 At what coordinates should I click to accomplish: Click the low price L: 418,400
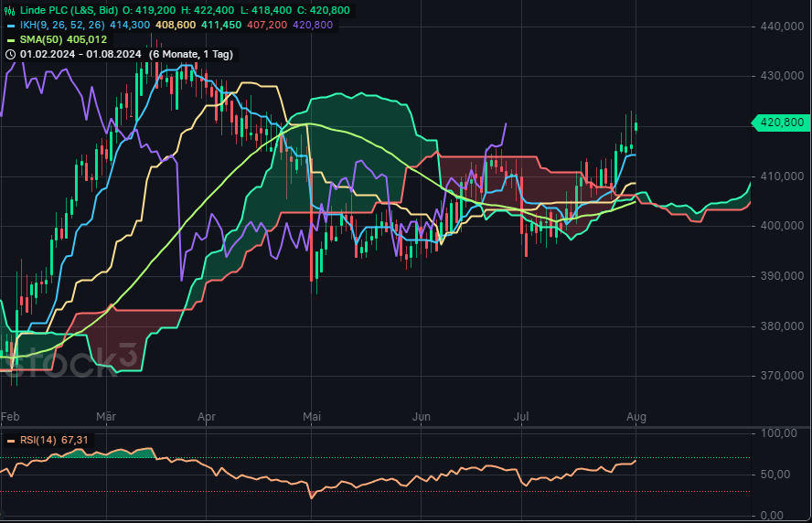click(x=266, y=10)
